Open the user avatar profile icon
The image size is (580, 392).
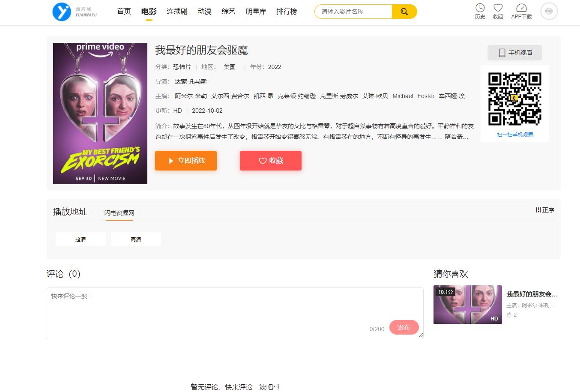click(x=549, y=12)
